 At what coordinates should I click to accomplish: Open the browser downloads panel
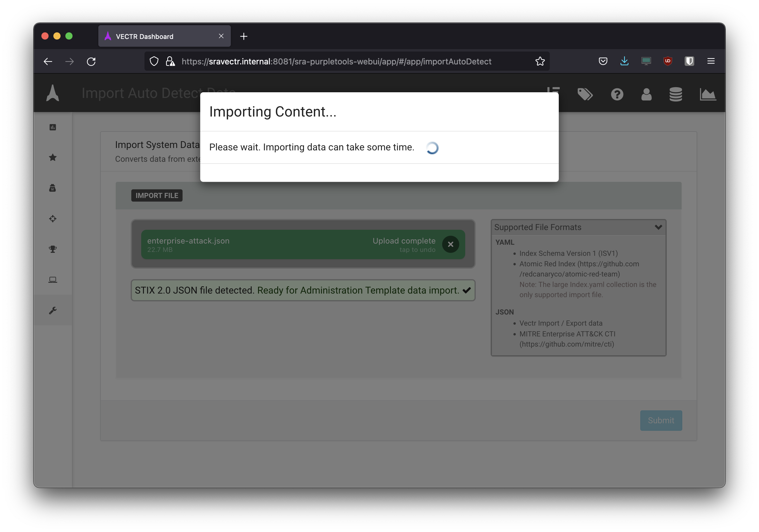click(624, 61)
